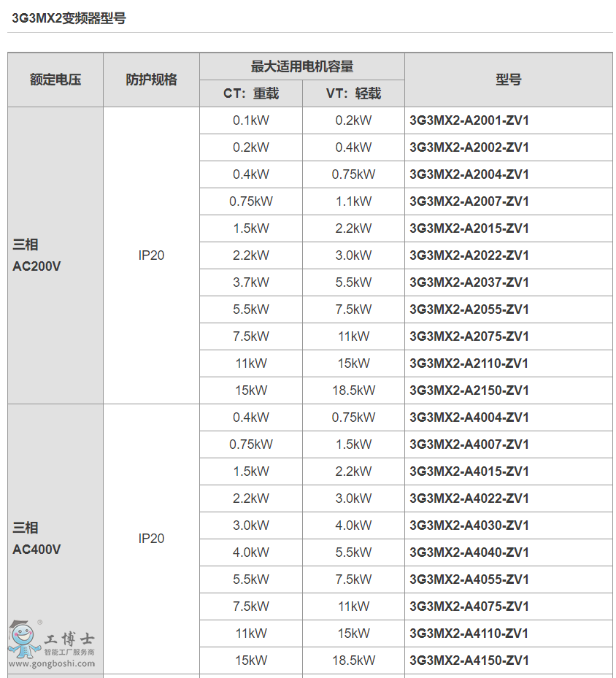Select model 3G3MX2-A2022-ZV1
The height and width of the screenshot is (678, 616).
(x=469, y=255)
